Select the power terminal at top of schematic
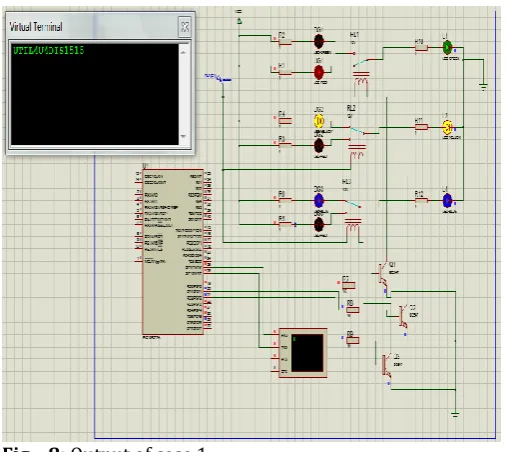 (x=239, y=21)
